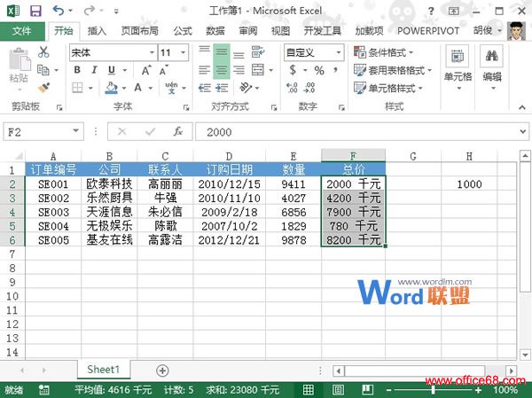The width and height of the screenshot is (532, 398).
Task: Click the Cut scissors icon
Action: pyautogui.click(x=43, y=52)
